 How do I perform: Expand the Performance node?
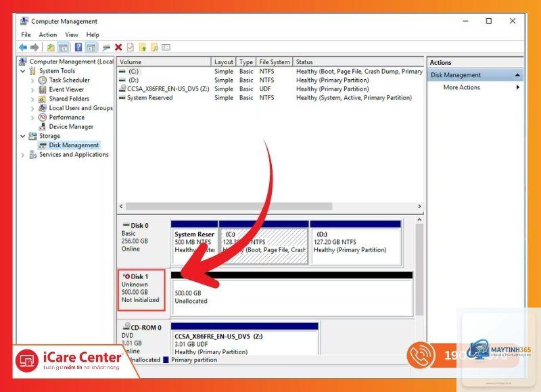click(32, 118)
